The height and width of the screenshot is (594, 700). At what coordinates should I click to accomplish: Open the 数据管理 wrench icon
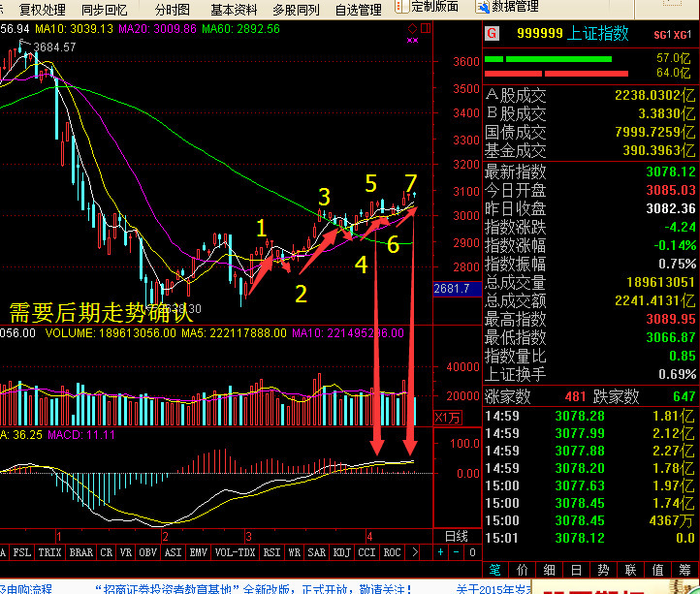[483, 7]
